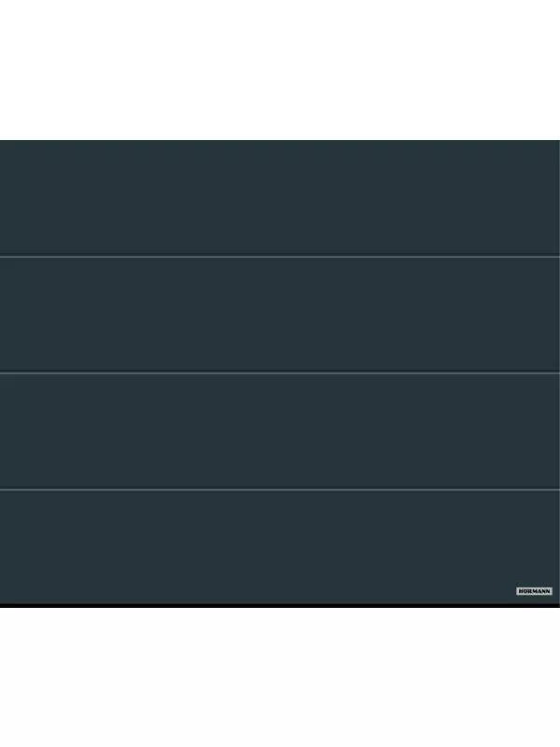This screenshot has width=560, height=747.
Task: Click the uppermost horizontal groove line
Action: coord(280,256)
